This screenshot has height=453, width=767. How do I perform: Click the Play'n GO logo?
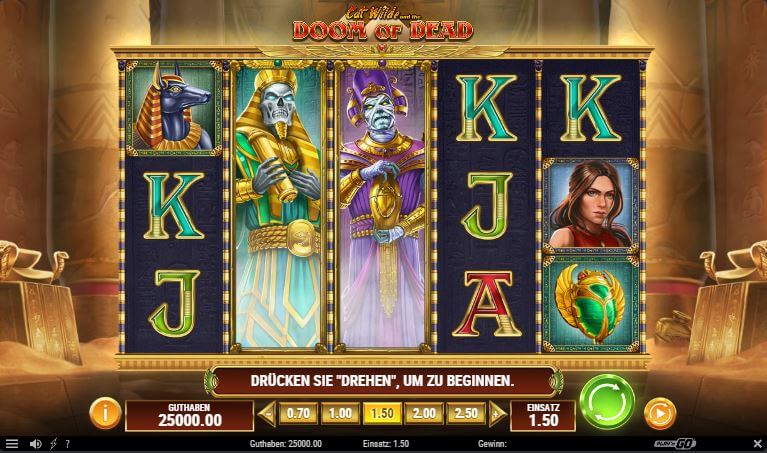pyautogui.click(x=675, y=444)
